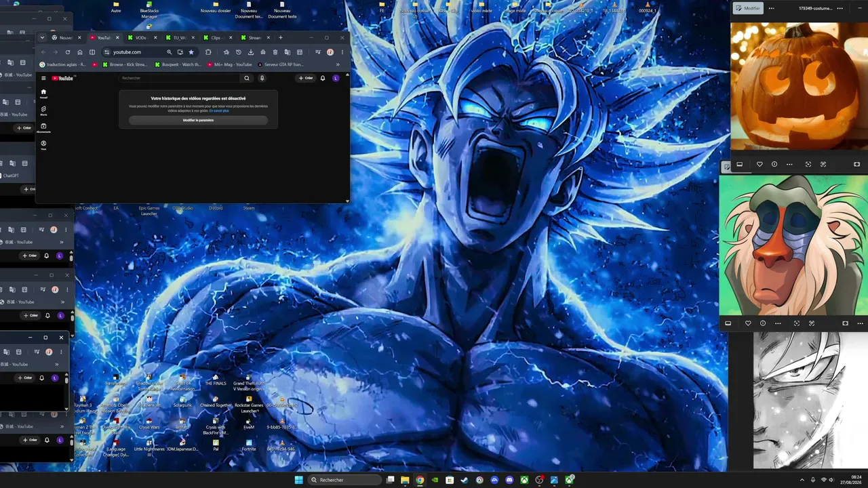Open the YouTube hamburger guide menu

coord(43,78)
